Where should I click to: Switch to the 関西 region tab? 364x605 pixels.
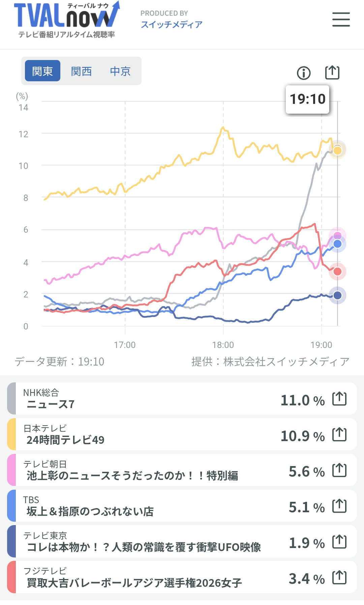click(x=81, y=71)
